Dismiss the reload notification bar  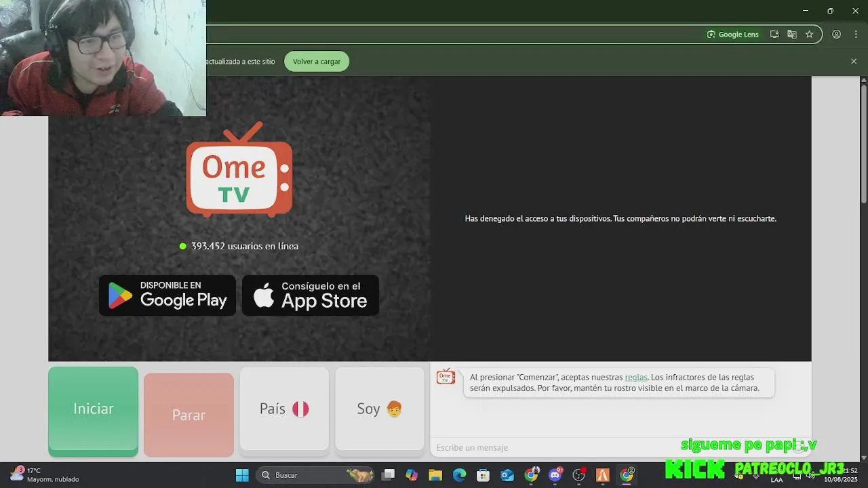click(854, 61)
